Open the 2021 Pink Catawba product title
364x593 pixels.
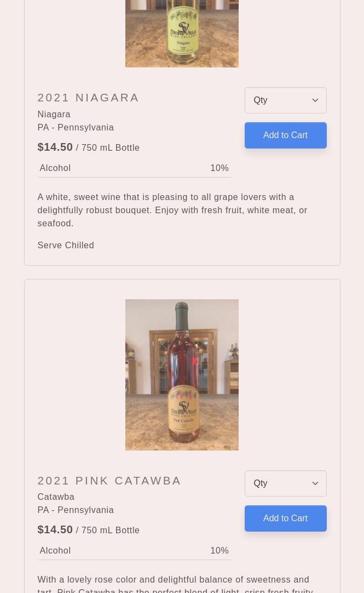109,481
